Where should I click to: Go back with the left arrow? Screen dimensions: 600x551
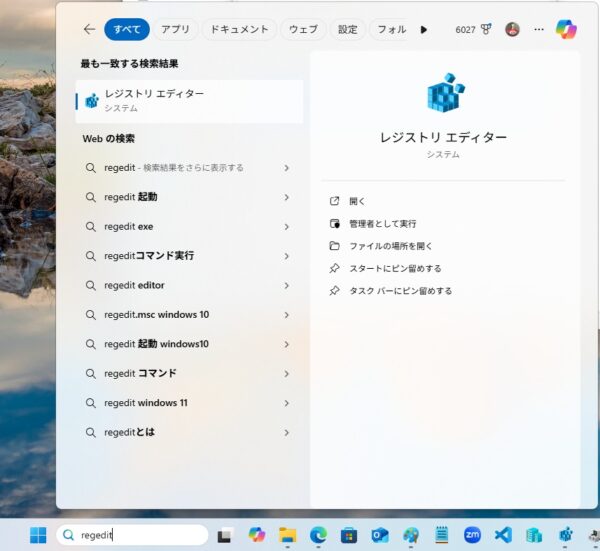coord(89,29)
